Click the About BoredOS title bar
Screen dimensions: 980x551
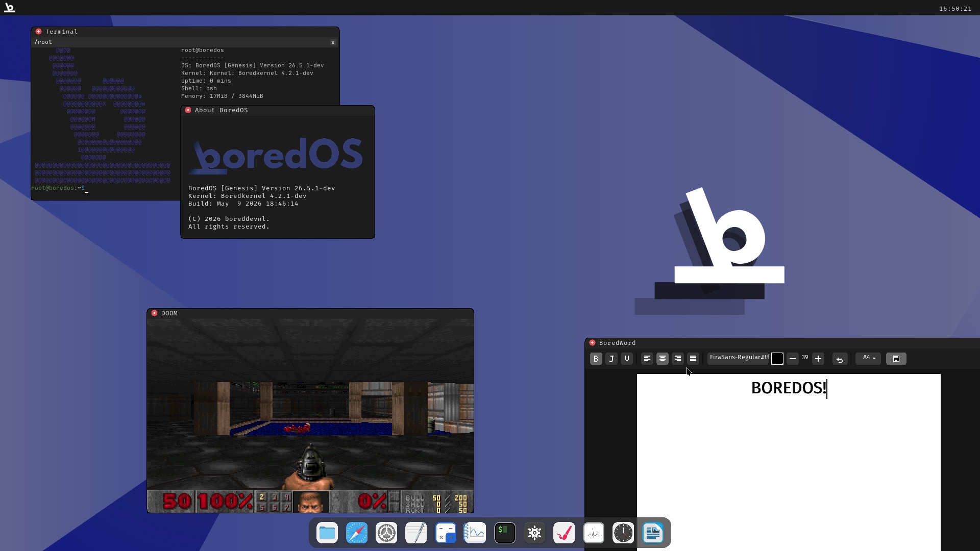278,110
